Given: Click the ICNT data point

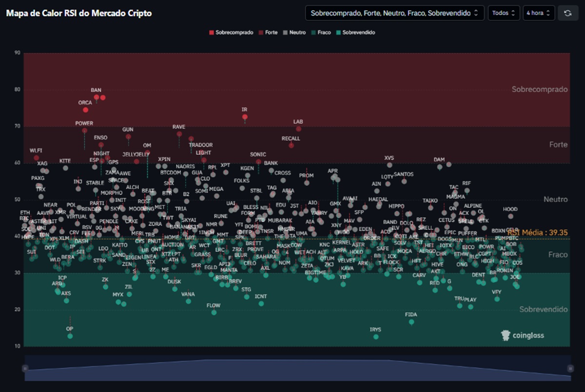Looking at the screenshot, I should pyautogui.click(x=261, y=303).
